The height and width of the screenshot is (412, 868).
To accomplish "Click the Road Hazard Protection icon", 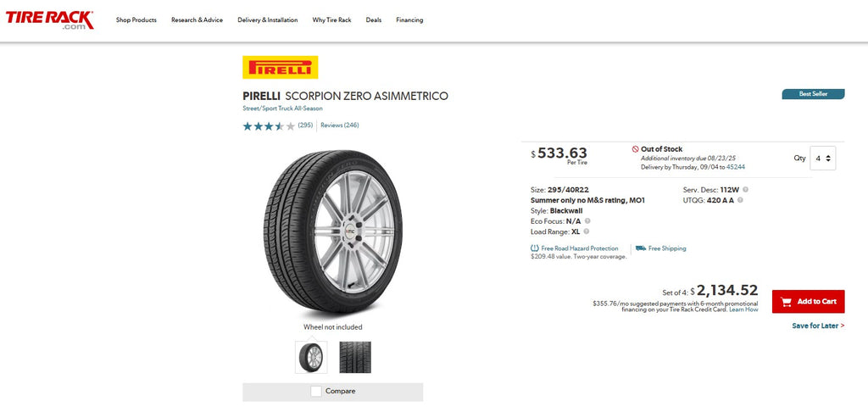I will click(535, 248).
